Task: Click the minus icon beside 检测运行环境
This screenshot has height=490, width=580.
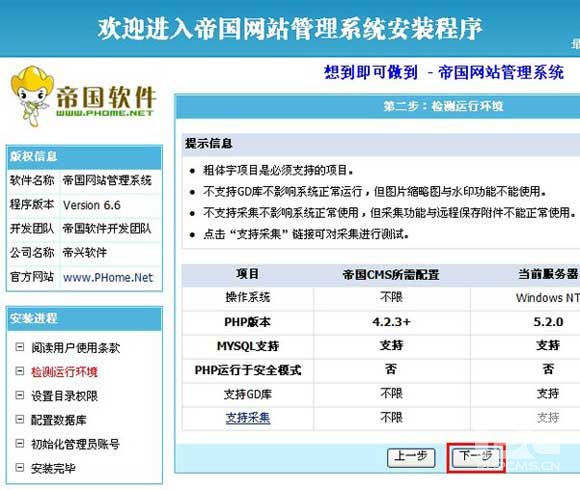Action: tap(20, 371)
